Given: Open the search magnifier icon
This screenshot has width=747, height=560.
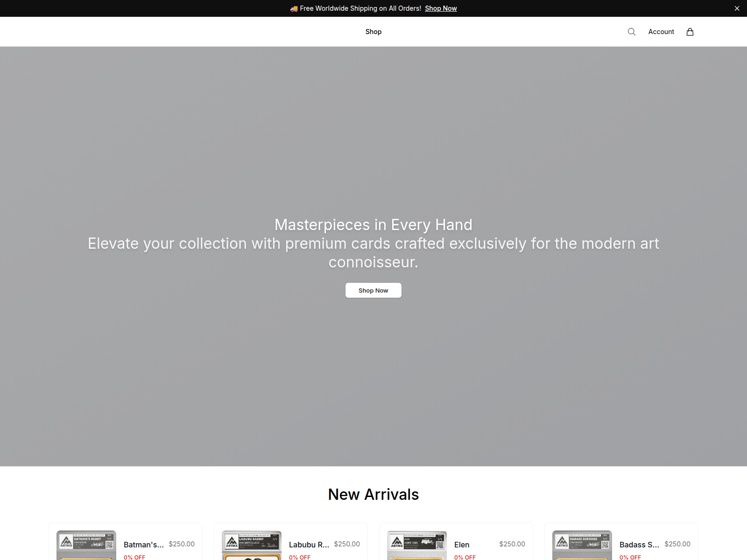Looking at the screenshot, I should (632, 32).
